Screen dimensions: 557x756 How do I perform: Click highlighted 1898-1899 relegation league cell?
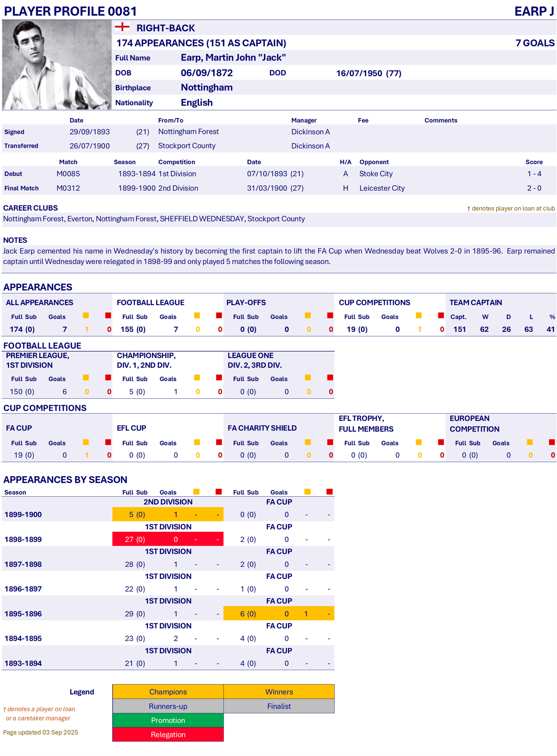[168, 539]
